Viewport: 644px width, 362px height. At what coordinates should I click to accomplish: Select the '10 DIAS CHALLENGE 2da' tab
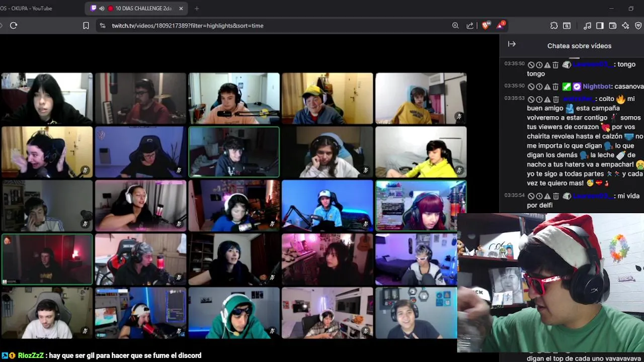137,9
